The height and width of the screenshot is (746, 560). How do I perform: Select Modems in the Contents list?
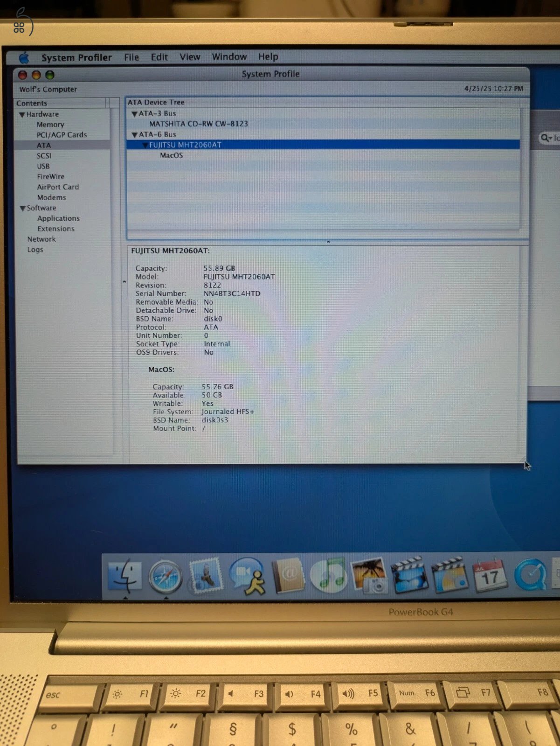tap(51, 197)
